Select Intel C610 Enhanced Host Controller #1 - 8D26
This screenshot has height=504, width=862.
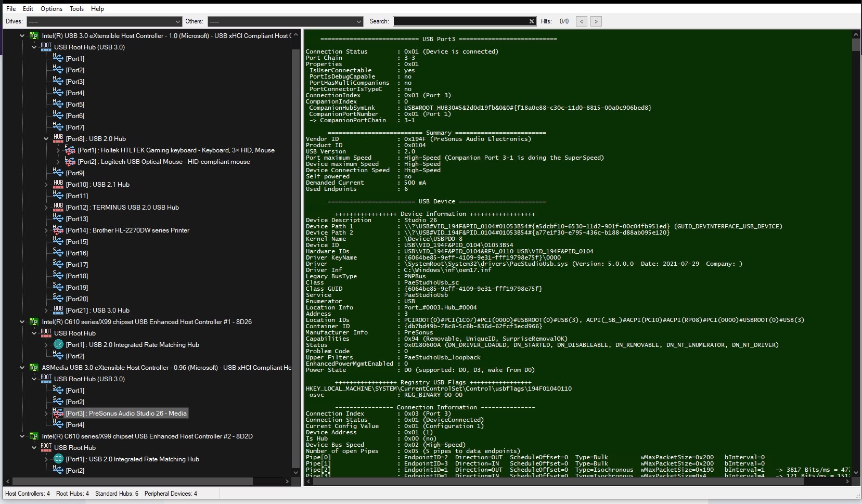tap(147, 322)
